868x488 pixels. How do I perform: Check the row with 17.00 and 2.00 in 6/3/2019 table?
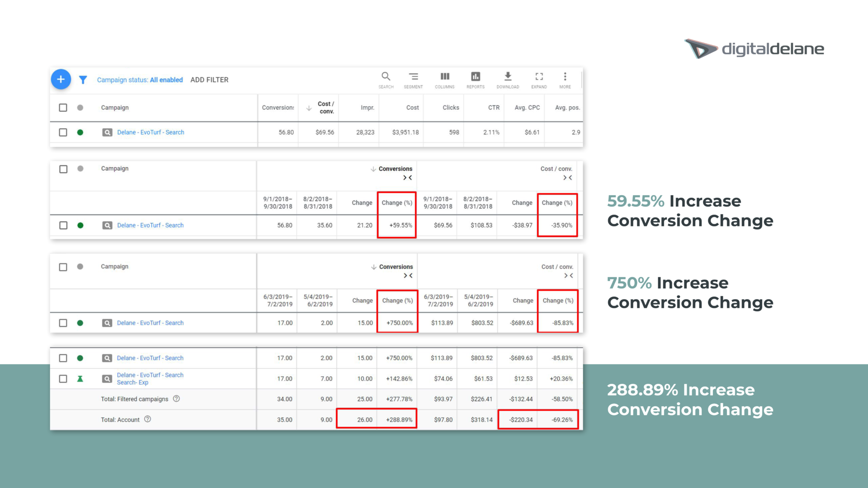coord(63,323)
